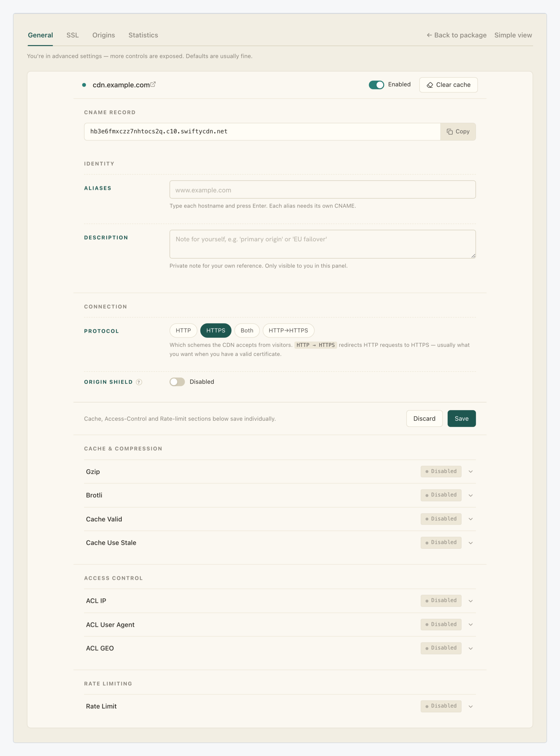
Task: Expand the ACL User Agent chevron
Action: tap(470, 625)
